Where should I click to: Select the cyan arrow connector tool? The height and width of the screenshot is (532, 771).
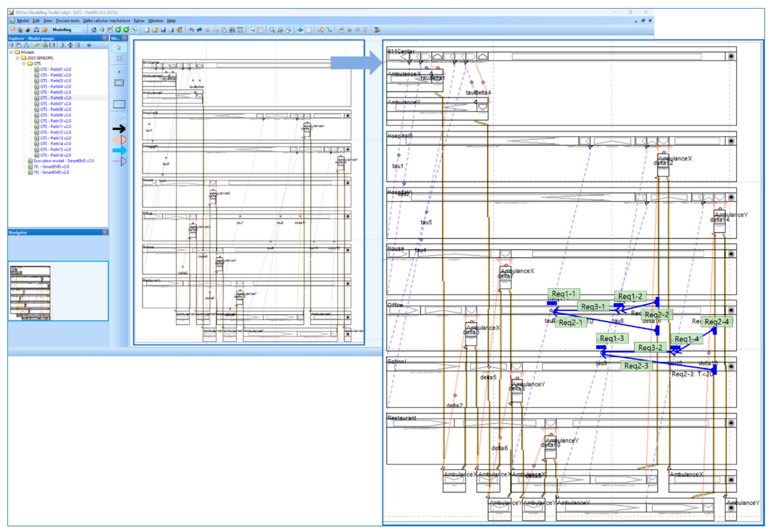coord(119,150)
